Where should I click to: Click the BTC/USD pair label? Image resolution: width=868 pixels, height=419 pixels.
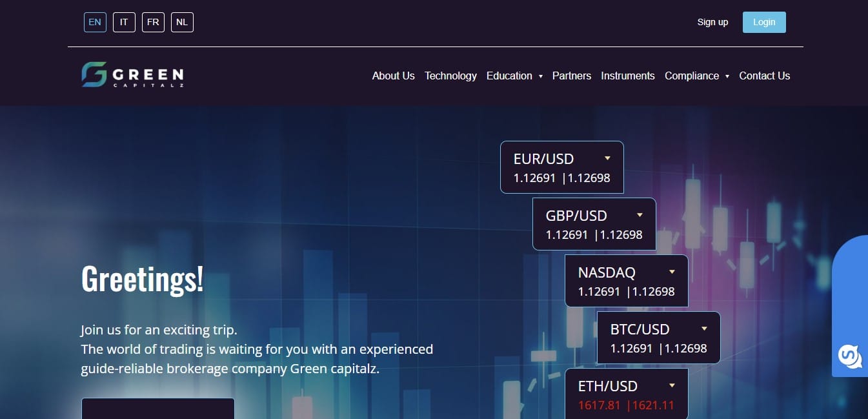[x=640, y=329]
